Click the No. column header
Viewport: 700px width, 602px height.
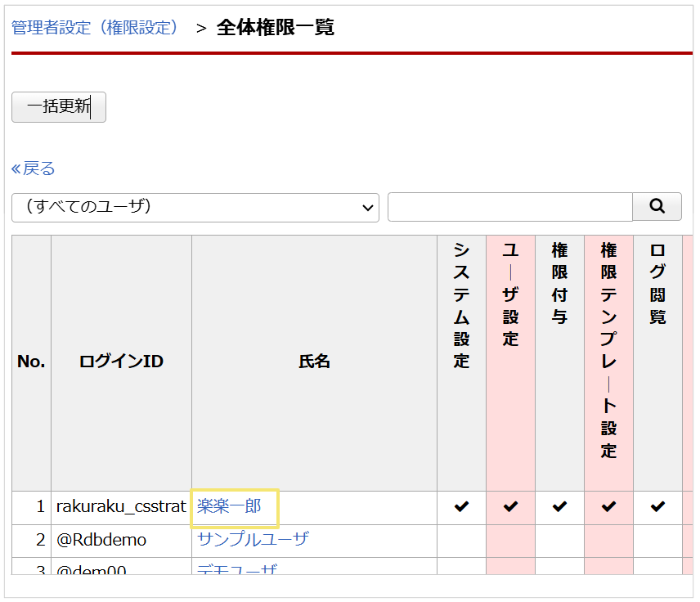[x=31, y=361]
